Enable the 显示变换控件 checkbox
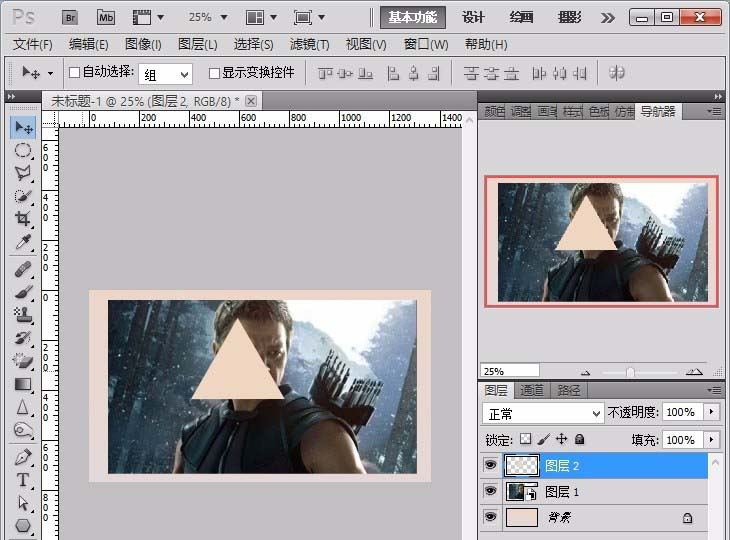 pos(213,73)
